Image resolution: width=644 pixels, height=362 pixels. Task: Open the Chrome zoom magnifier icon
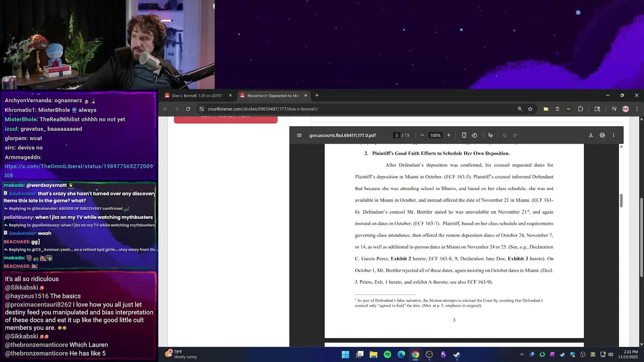[520, 109]
